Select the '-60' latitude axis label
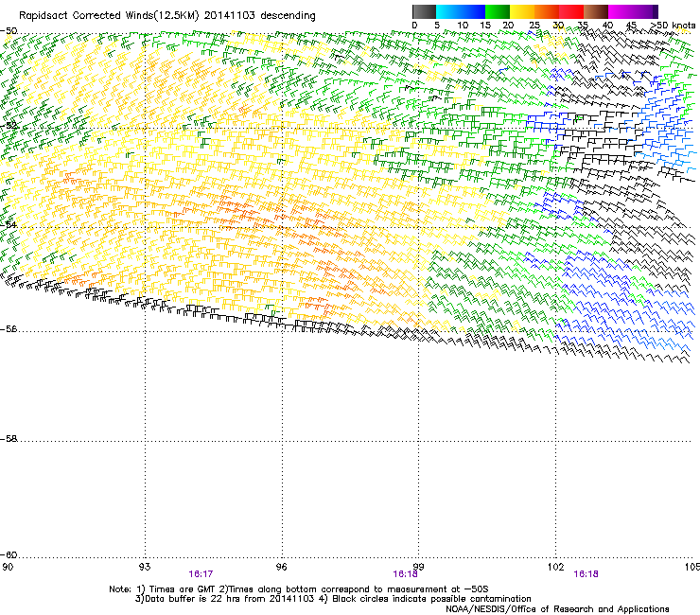Viewport: 700px width, 615px height. pyautogui.click(x=9, y=555)
